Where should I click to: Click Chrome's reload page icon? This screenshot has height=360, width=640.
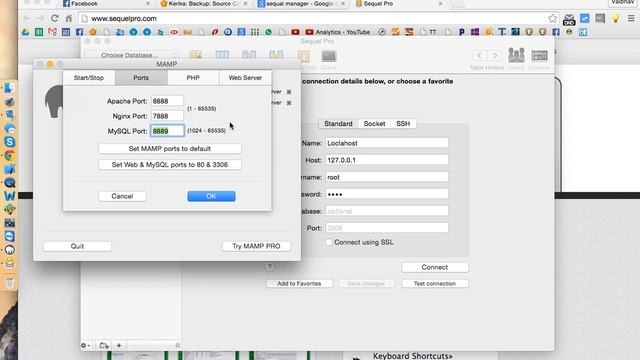tap(54, 18)
